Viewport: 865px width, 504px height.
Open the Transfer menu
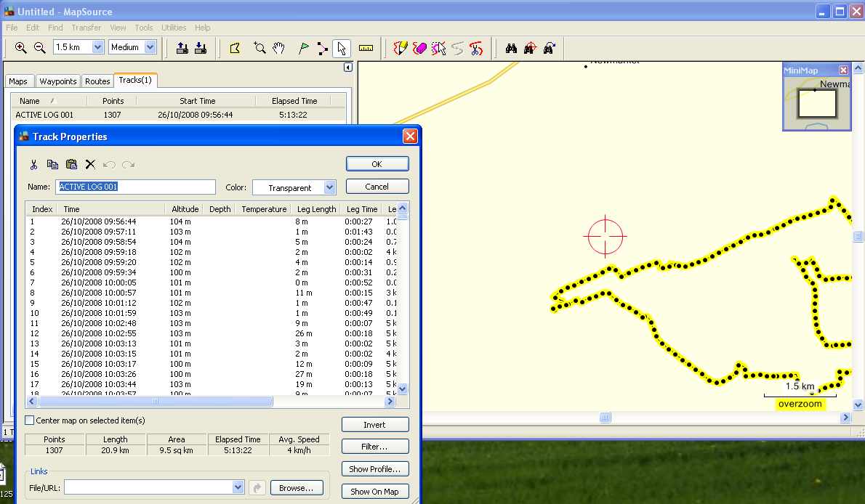click(x=86, y=28)
